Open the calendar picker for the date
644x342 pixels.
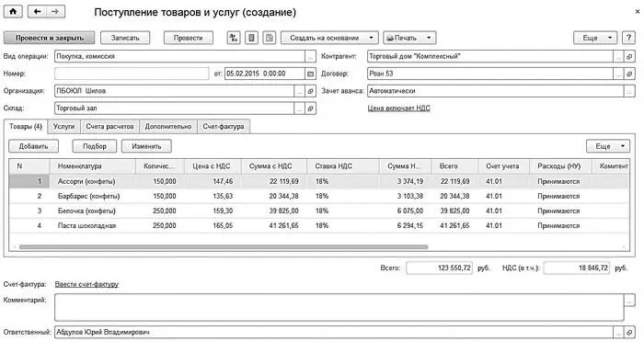point(311,74)
